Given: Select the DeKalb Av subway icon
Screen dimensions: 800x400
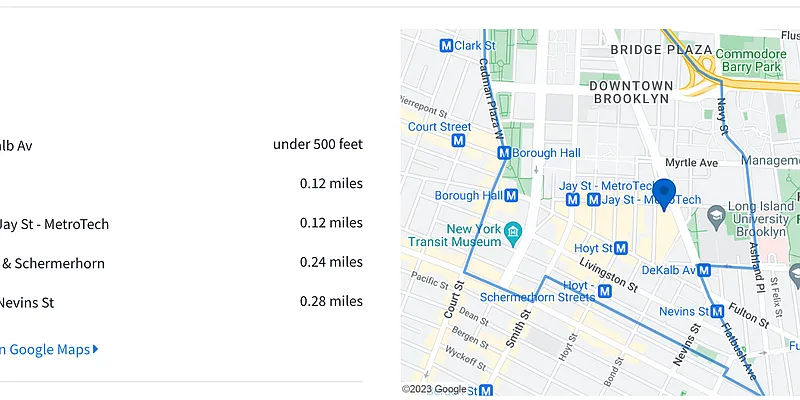Looking at the screenshot, I should (x=704, y=270).
